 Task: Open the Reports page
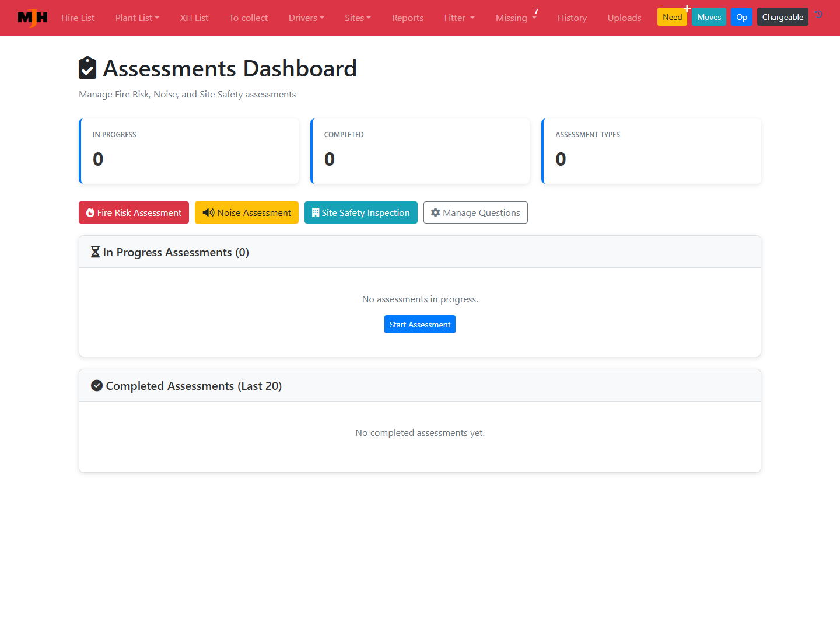point(408,18)
